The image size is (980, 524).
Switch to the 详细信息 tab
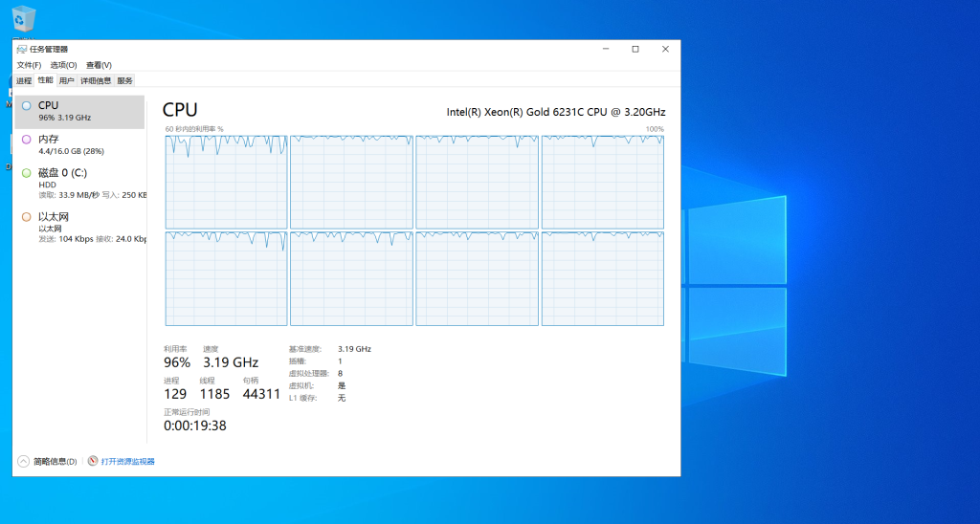(96, 81)
